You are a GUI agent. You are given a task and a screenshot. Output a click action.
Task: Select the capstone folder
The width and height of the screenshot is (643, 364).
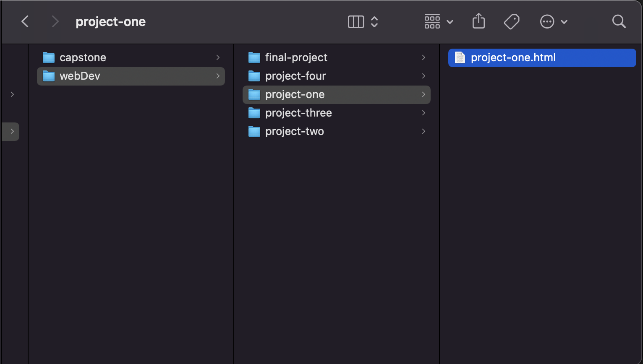(83, 57)
